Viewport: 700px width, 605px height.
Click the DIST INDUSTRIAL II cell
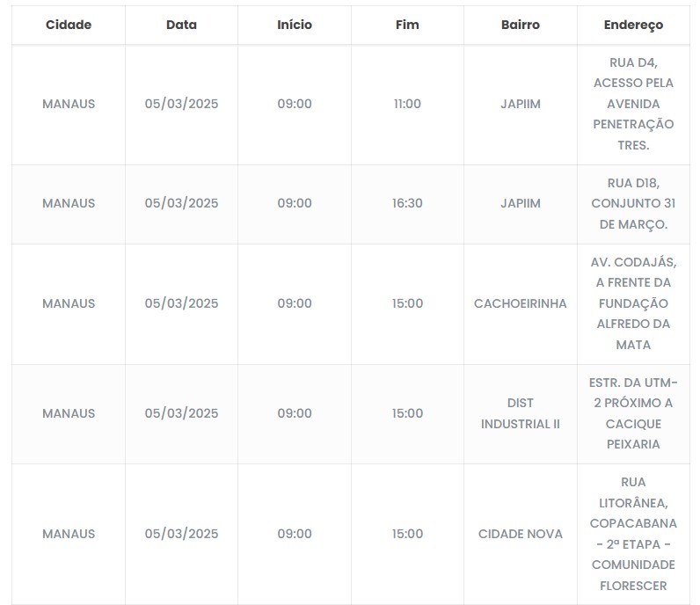[x=520, y=413]
